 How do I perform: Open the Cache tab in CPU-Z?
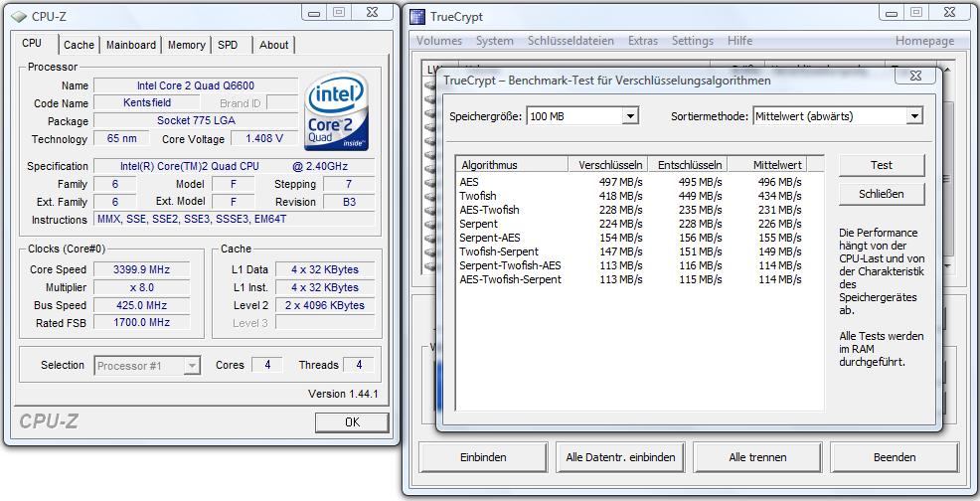(79, 45)
